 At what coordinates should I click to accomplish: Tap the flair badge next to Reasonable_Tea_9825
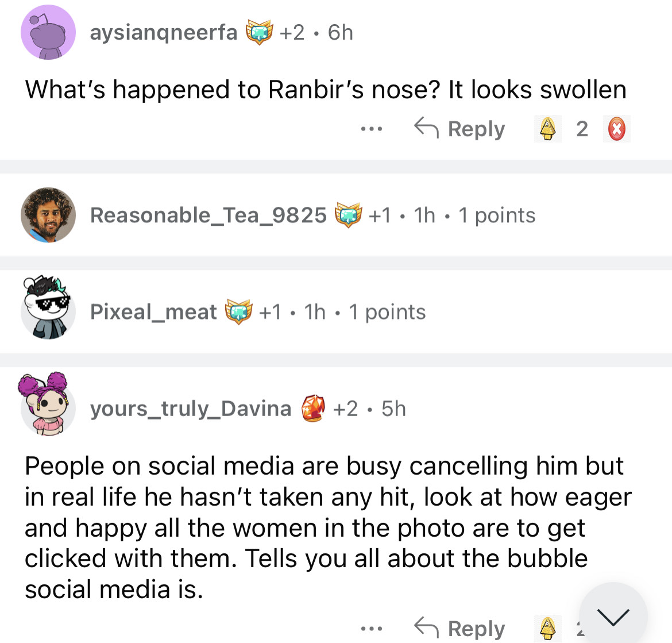pos(349,215)
